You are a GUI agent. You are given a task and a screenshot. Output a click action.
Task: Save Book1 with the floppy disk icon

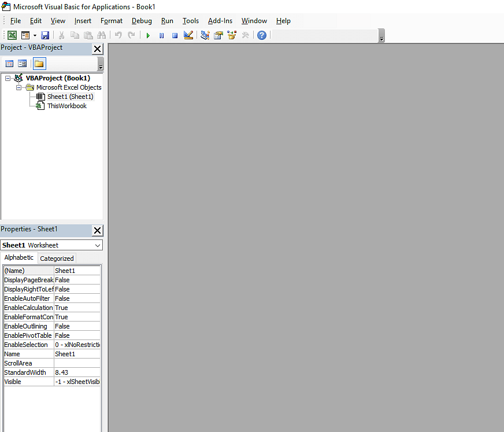click(45, 35)
